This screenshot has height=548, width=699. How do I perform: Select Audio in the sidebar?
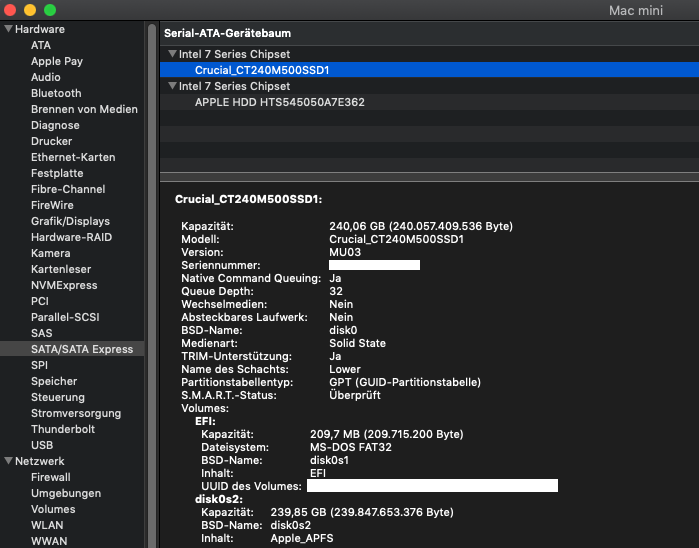click(x=46, y=77)
